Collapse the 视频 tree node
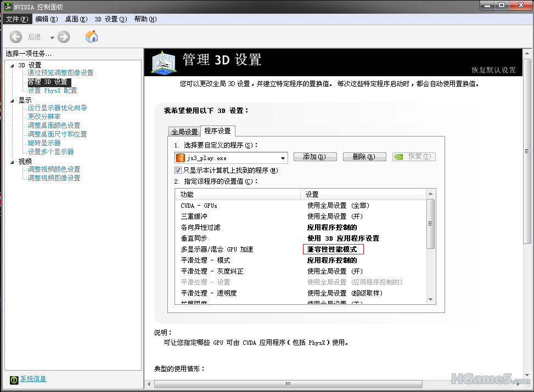 point(12,162)
